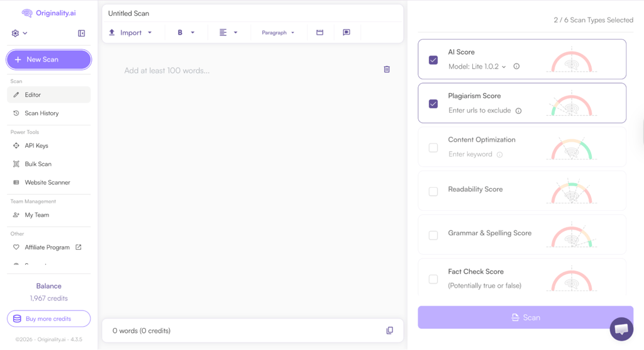Toggle bold formatting B
Viewport: 644px width, 350px height.
click(x=180, y=33)
